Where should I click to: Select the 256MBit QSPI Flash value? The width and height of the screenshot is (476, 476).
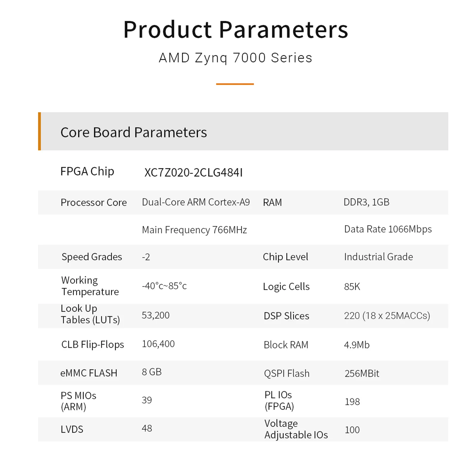click(362, 373)
